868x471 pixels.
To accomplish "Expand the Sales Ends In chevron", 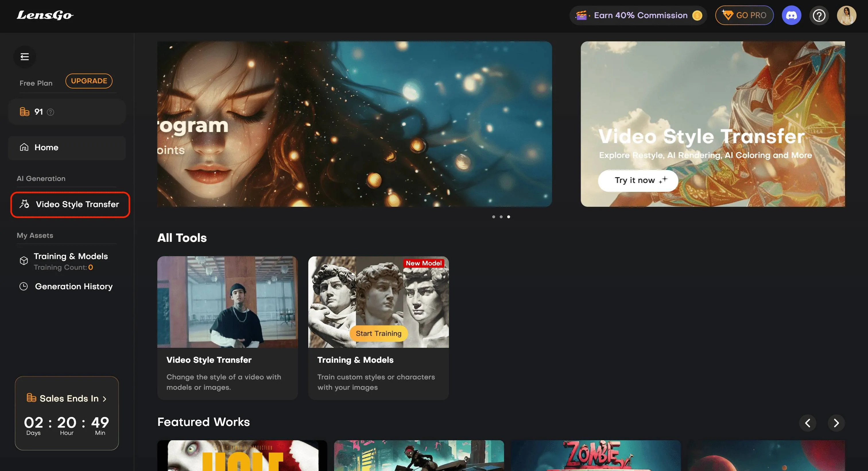I will [104, 399].
